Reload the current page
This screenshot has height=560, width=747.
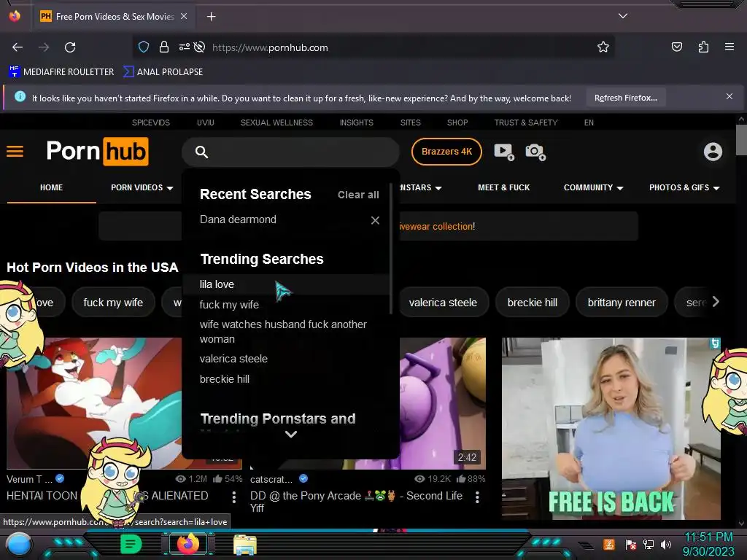[70, 47]
